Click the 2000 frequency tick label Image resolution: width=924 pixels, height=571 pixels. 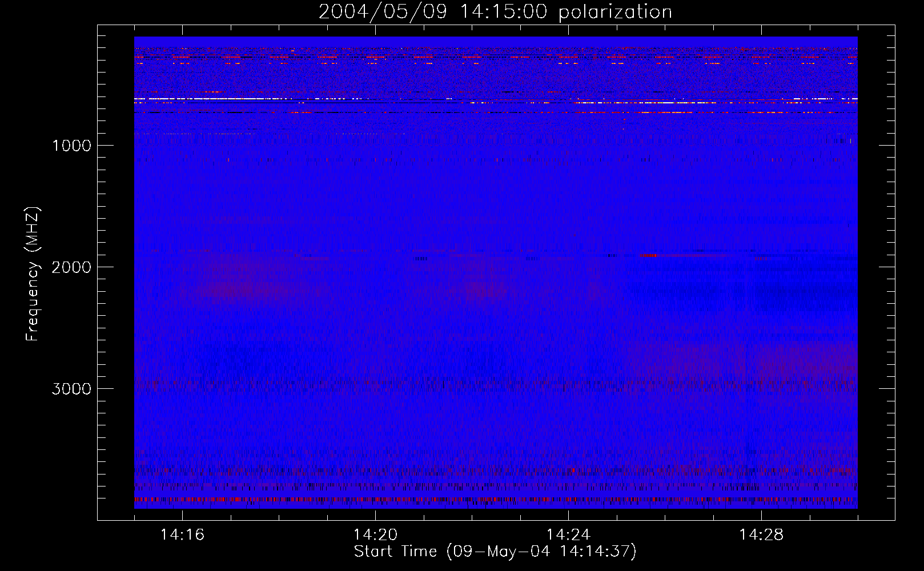click(x=71, y=267)
